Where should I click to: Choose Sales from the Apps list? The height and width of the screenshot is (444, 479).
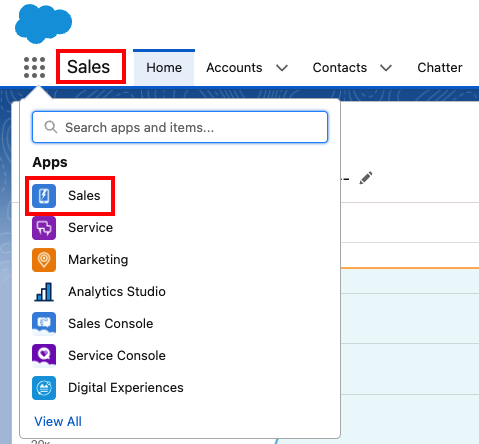[84, 196]
